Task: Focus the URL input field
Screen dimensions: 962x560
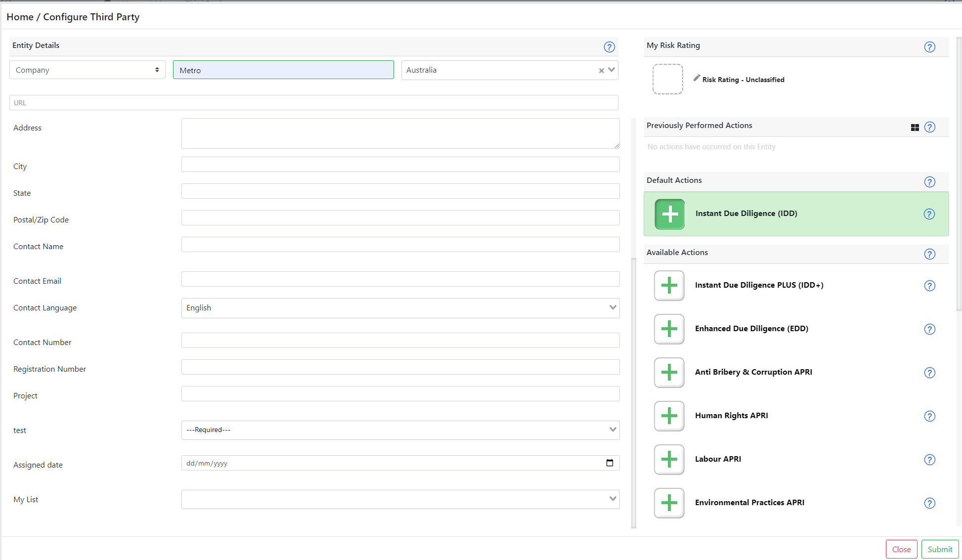Action: [314, 103]
